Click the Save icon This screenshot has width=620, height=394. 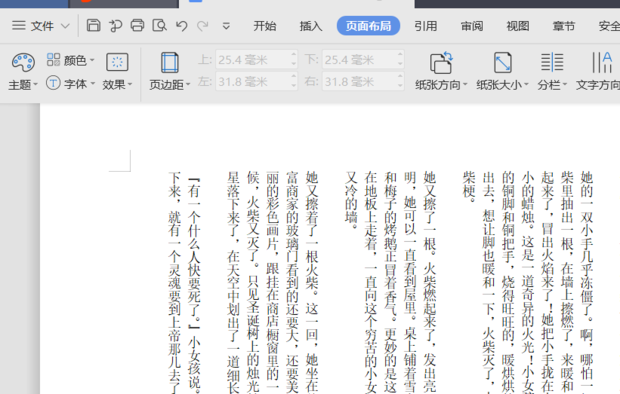93,25
